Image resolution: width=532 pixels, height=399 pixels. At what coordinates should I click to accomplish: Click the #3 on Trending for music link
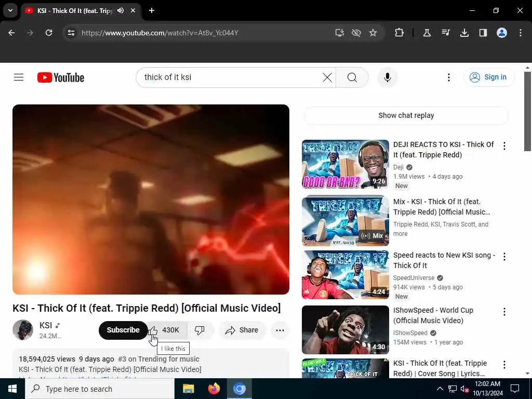click(x=159, y=359)
